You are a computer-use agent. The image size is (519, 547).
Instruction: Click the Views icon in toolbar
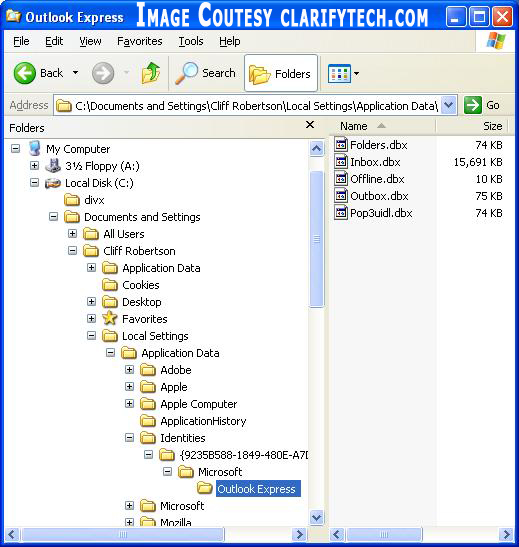click(x=339, y=74)
